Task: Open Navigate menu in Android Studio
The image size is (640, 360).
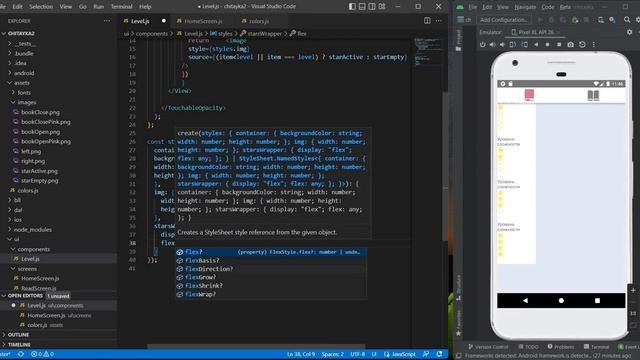Action: point(525,7)
